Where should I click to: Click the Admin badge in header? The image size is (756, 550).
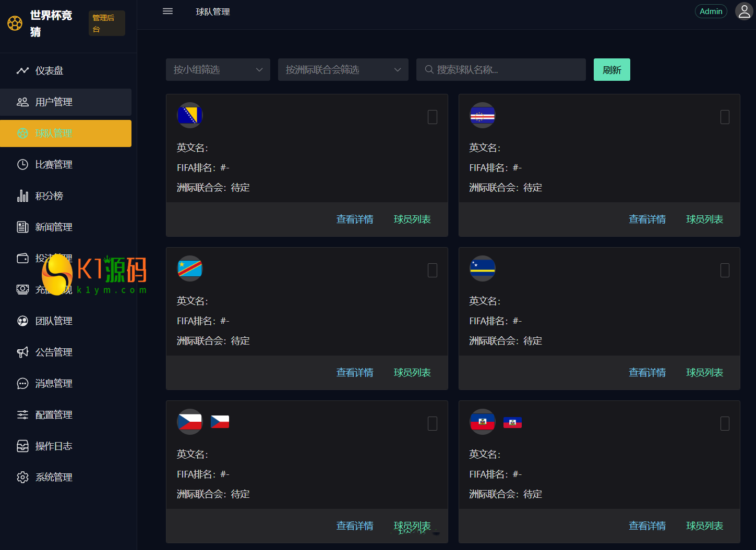711,11
